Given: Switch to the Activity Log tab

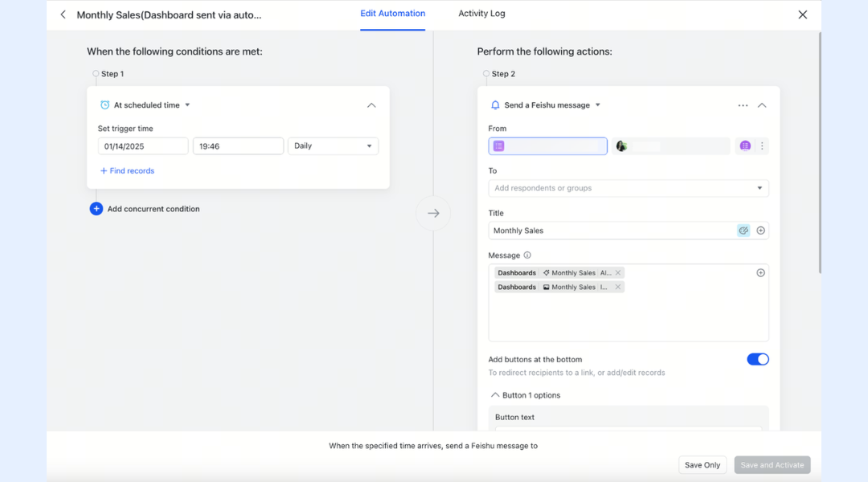Looking at the screenshot, I should tap(481, 14).
